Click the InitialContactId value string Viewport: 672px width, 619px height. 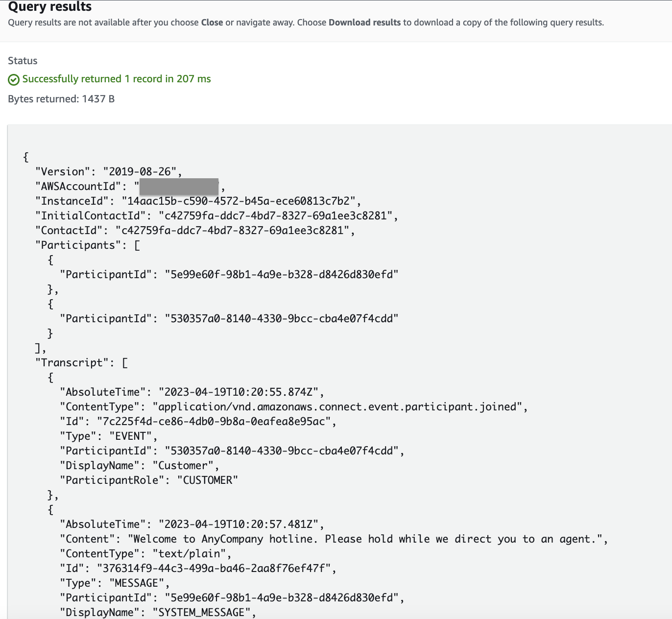275,215
